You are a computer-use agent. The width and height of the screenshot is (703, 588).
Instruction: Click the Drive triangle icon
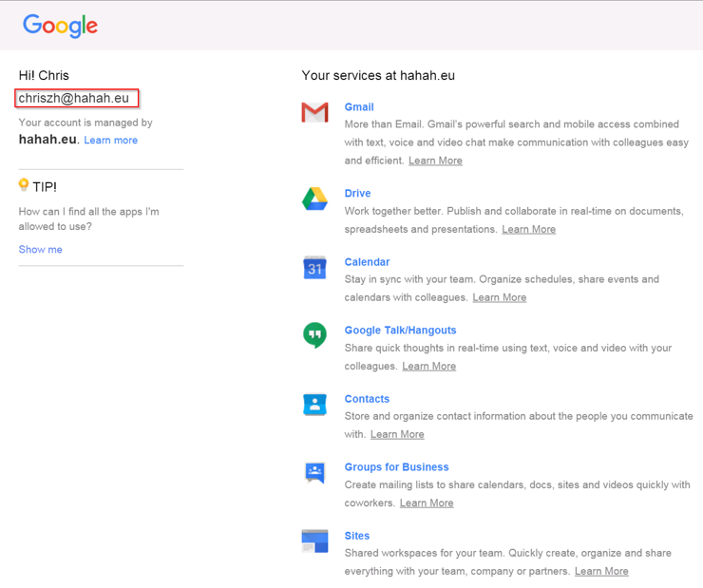[314, 199]
